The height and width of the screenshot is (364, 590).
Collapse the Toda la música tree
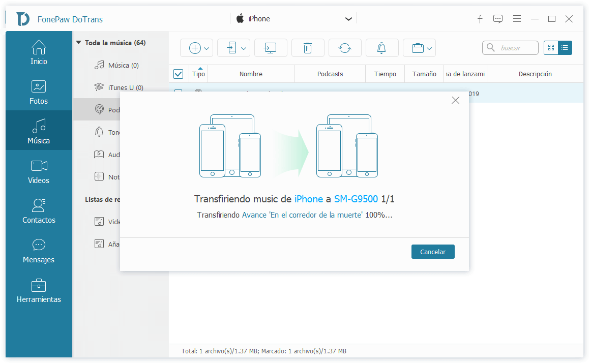[x=79, y=43]
